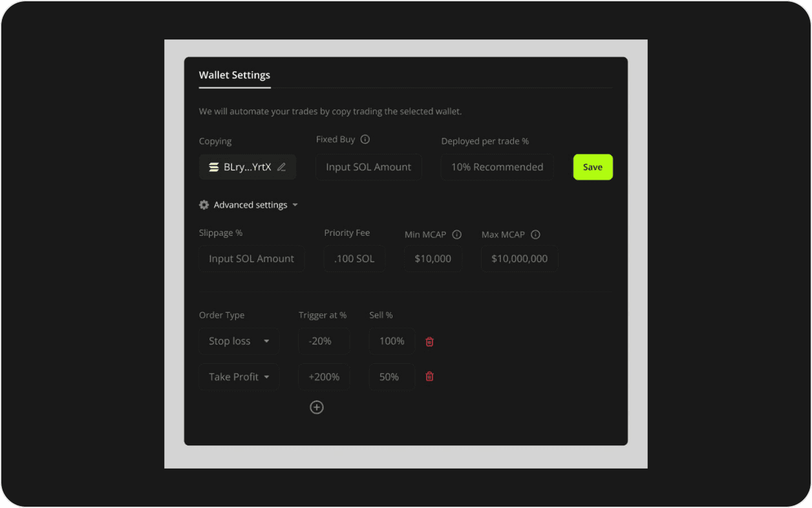This screenshot has width=812, height=508.
Task: Click the copy trading description sentence
Action: coord(330,111)
